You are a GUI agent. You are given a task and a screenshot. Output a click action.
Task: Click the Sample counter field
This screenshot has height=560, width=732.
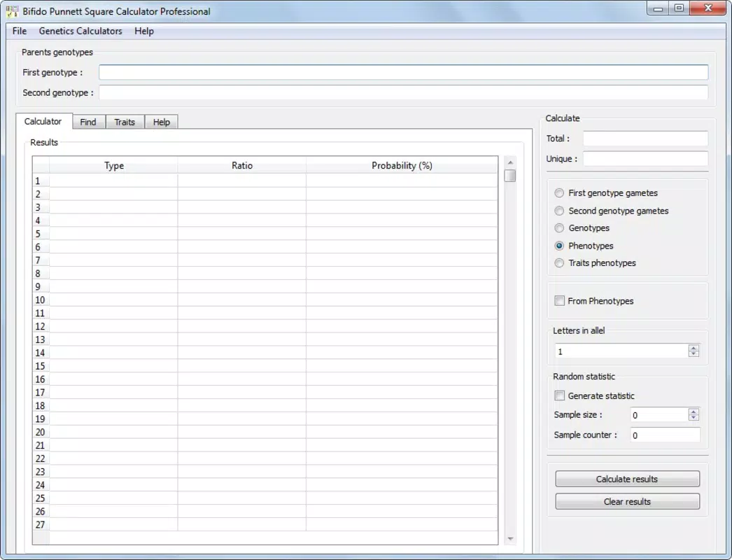[x=666, y=435]
